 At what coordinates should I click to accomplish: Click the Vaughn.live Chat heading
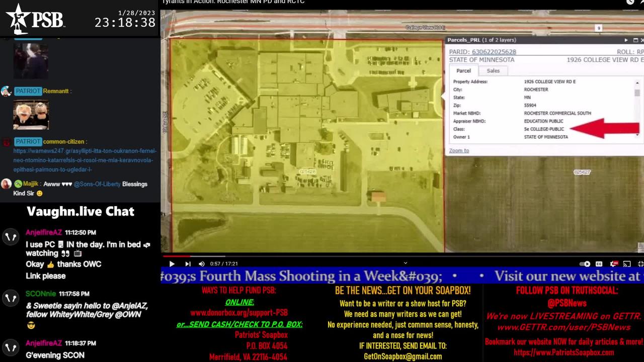[x=80, y=211]
